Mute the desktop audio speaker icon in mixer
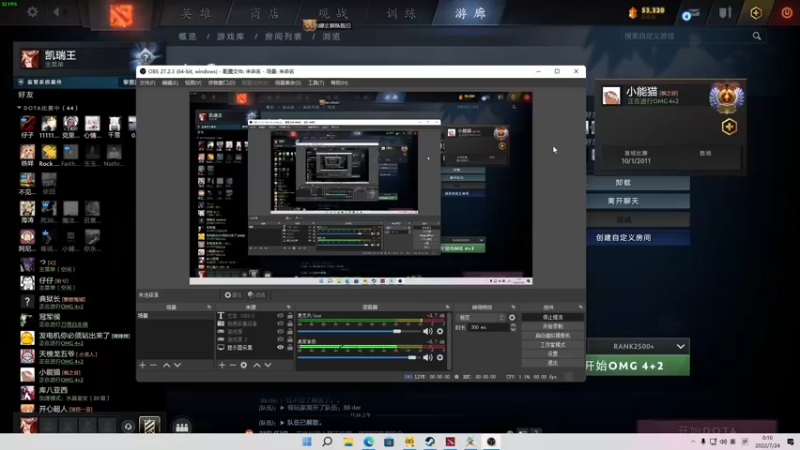 [428, 357]
